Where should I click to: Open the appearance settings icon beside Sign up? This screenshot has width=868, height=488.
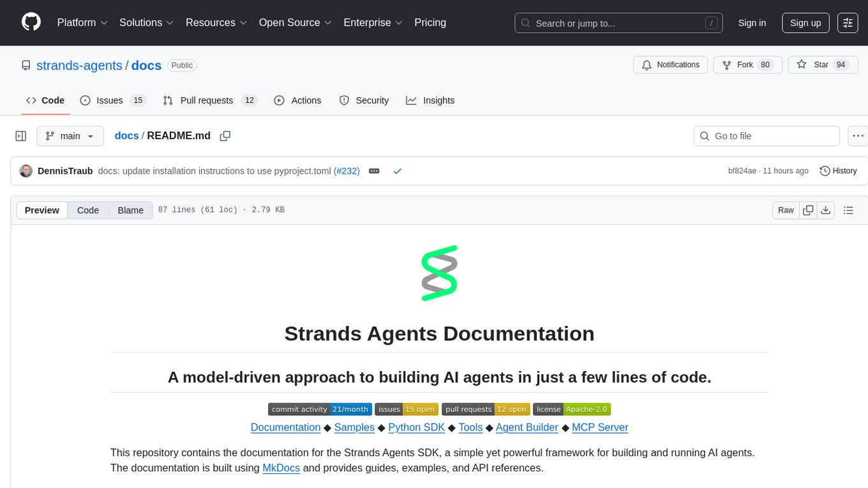point(848,23)
